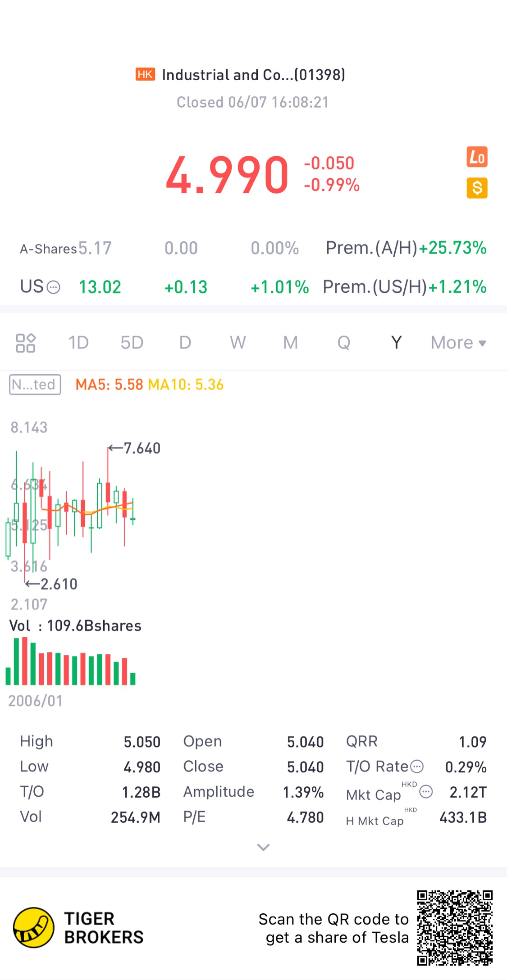The height and width of the screenshot is (980, 507).
Task: Tap the A-Shares price row
Action: (66, 248)
